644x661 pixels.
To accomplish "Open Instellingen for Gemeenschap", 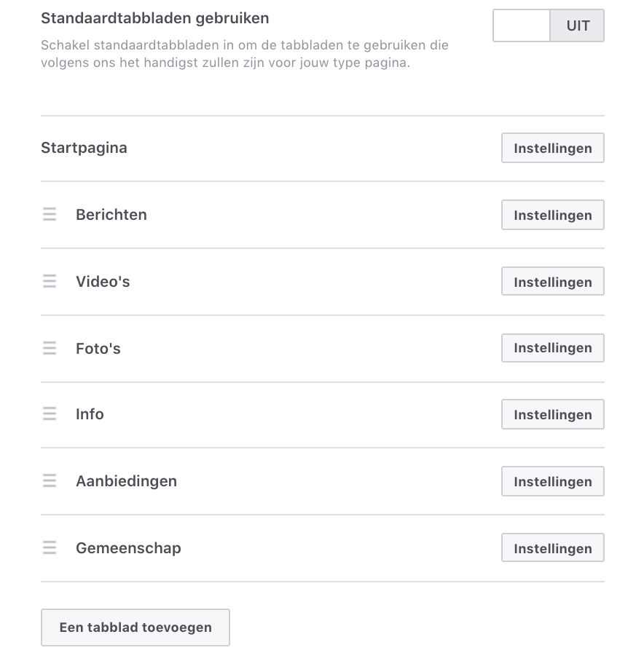I will pos(552,547).
